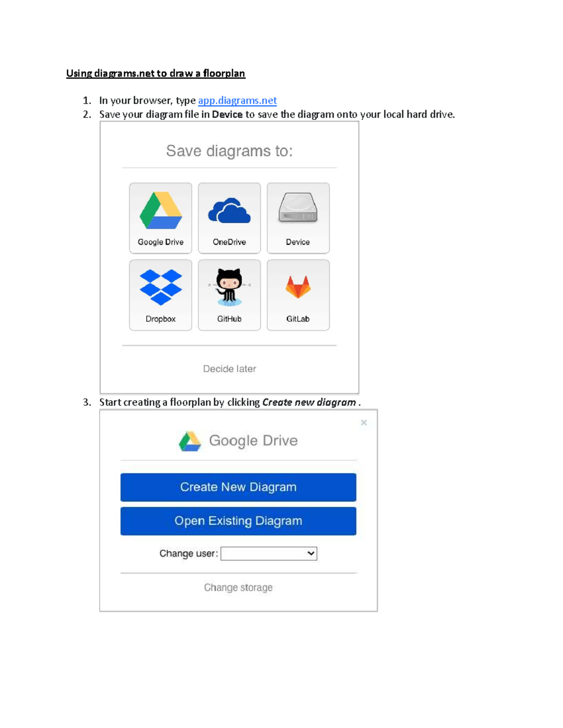Open the app.diagrams.net hyperlink
Viewport: 563px width, 728px height.
237,100
